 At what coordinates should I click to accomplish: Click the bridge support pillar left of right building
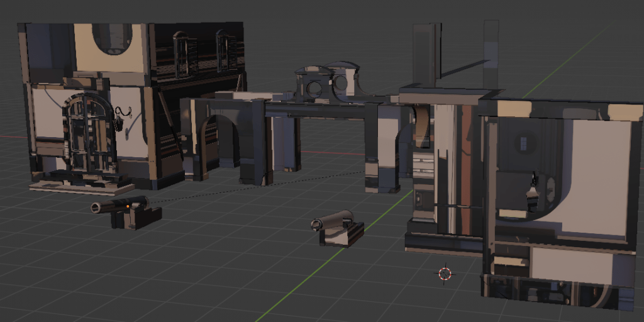(382, 151)
